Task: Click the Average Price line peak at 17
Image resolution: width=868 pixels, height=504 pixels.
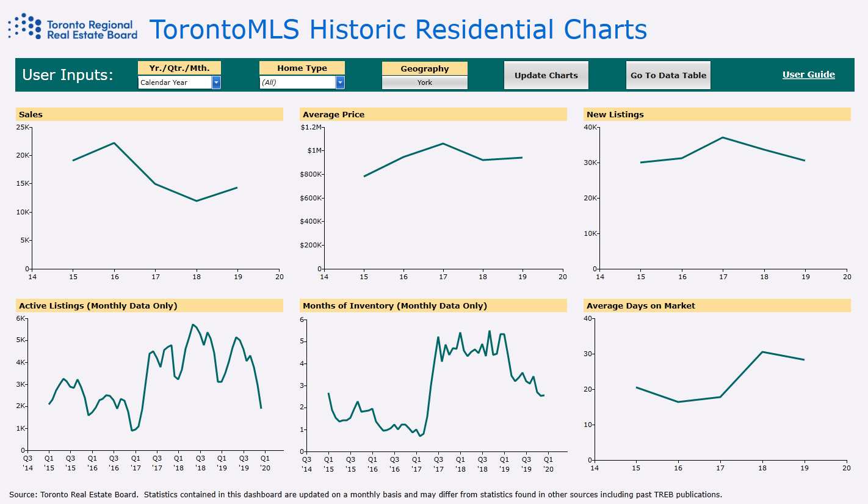Action: click(443, 144)
